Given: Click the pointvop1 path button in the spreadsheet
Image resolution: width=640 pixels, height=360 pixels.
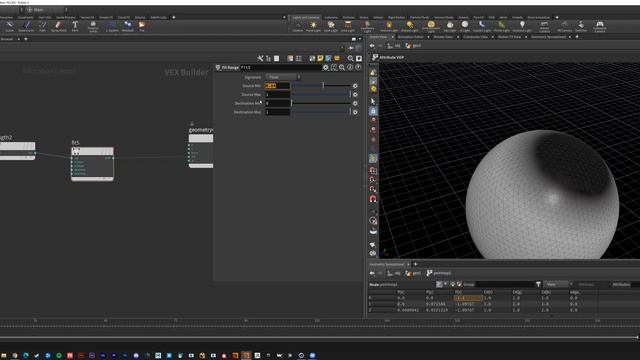Looking at the screenshot, I should (439, 273).
